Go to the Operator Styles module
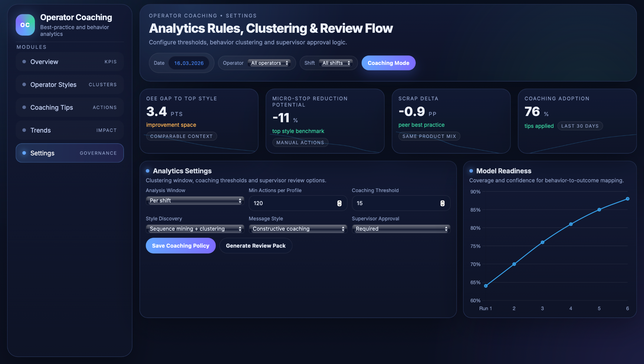644x364 pixels. pos(69,85)
